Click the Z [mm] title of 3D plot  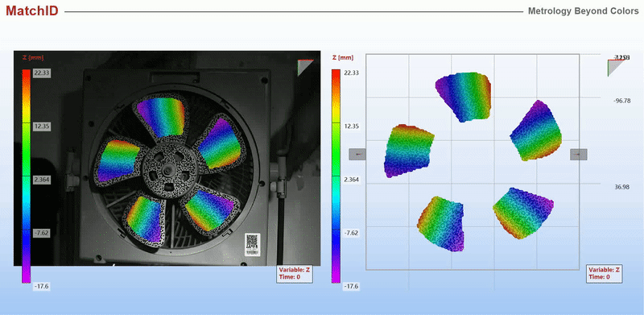pos(343,57)
